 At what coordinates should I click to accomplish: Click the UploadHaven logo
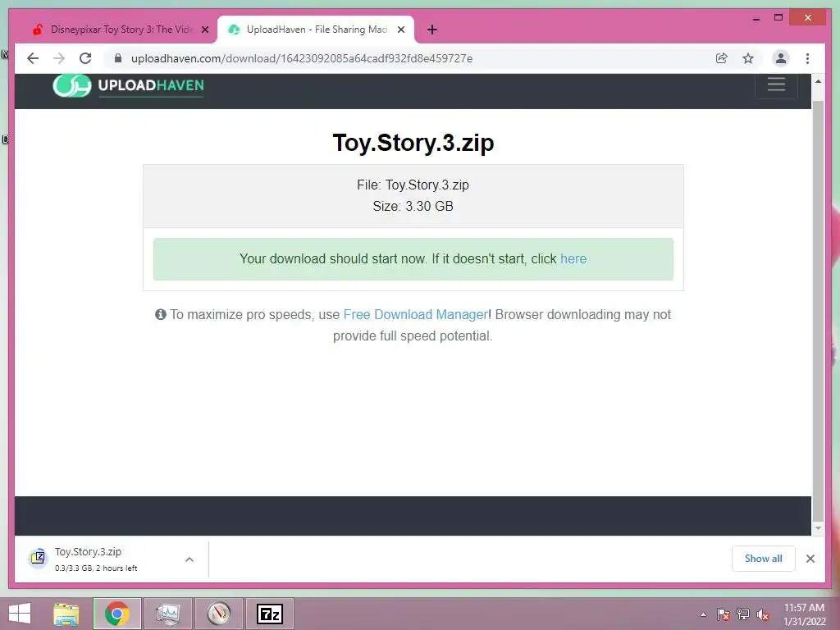(x=129, y=85)
